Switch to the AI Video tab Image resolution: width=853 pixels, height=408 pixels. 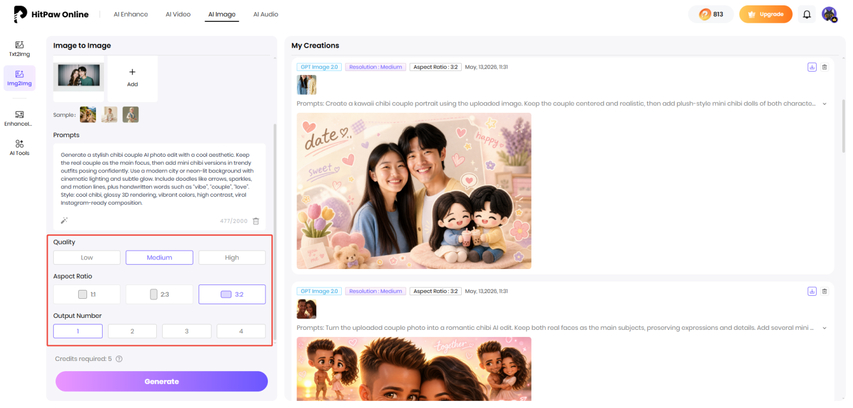[x=178, y=15]
